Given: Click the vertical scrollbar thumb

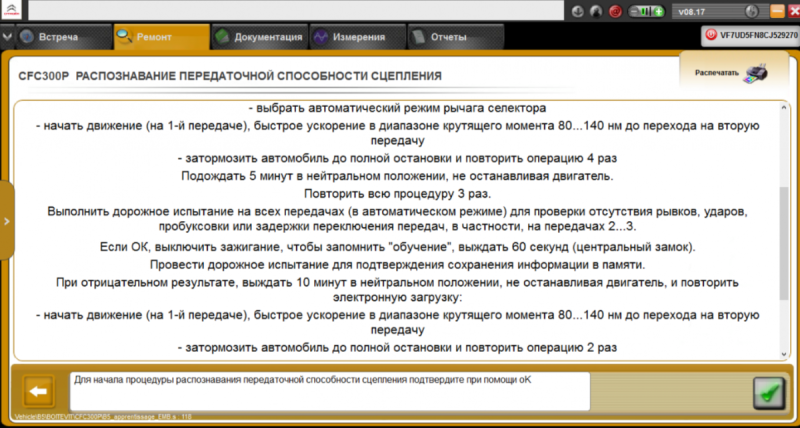Looking at the screenshot, I should click(784, 243).
